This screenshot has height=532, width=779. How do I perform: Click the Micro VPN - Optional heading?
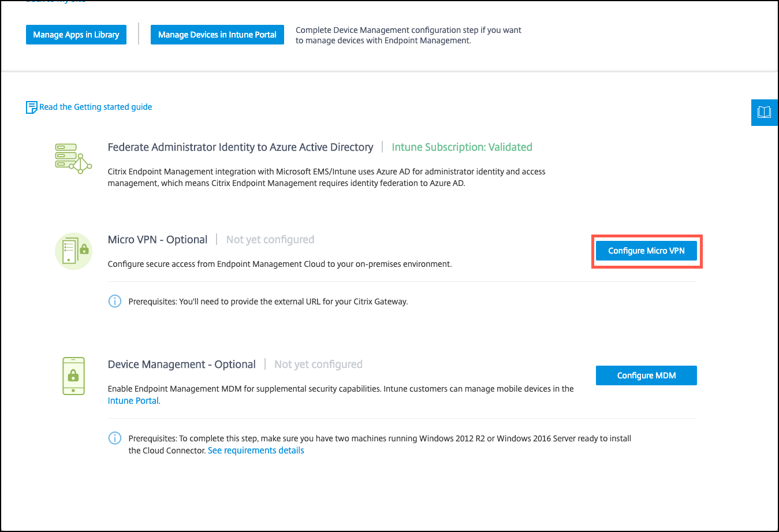158,240
